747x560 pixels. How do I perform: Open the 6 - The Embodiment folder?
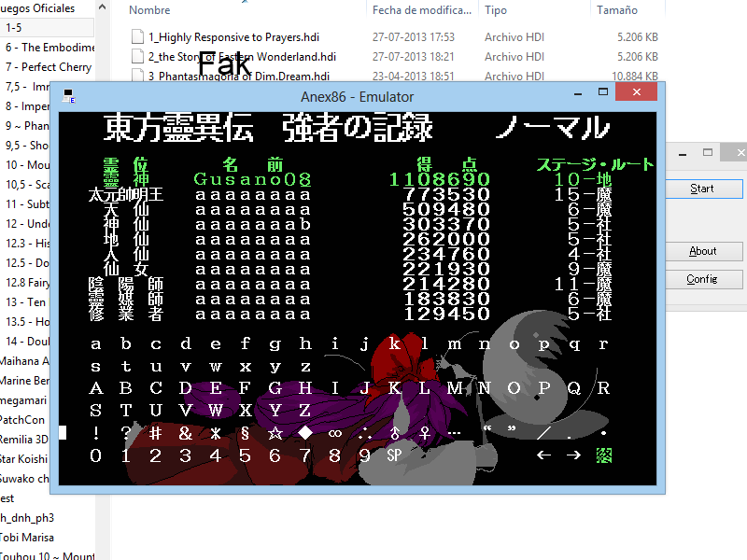pos(49,48)
